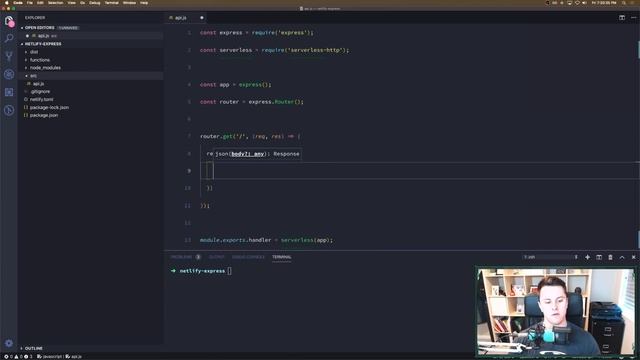Maximize the panel with up chevron
This screenshot has width=640, height=360.
(x=622, y=257)
